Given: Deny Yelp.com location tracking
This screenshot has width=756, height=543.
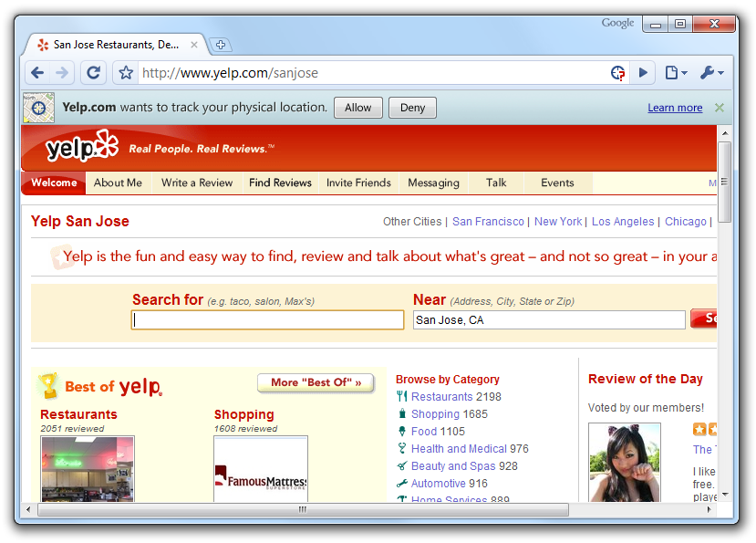Looking at the screenshot, I should point(413,108).
